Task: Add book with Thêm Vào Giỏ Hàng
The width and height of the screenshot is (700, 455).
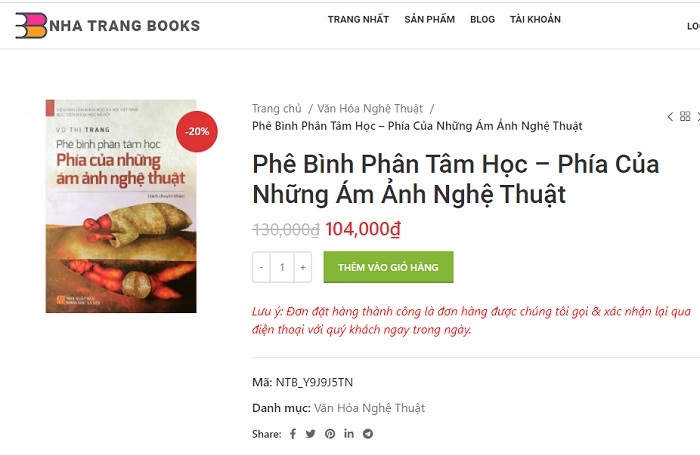Action: [x=388, y=267]
